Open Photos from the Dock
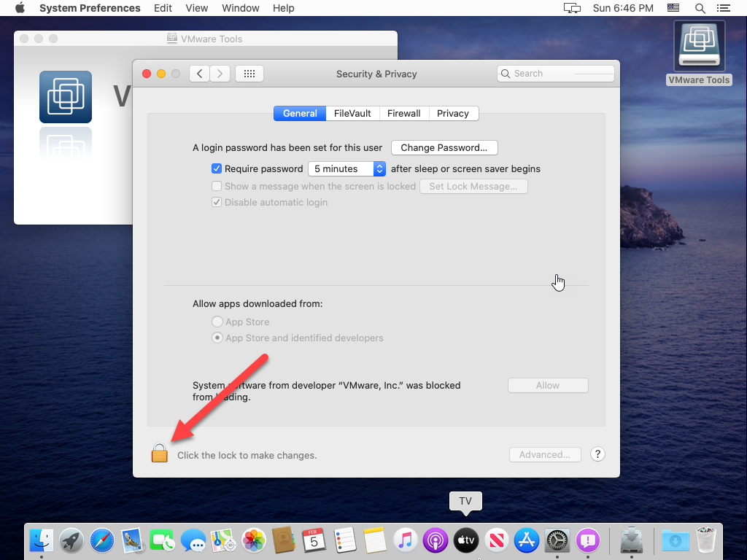The width and height of the screenshot is (747, 560). click(253, 540)
